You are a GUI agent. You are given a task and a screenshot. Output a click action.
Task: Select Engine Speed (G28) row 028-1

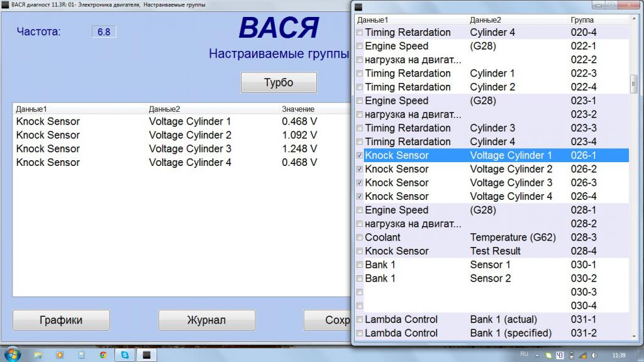(492, 210)
